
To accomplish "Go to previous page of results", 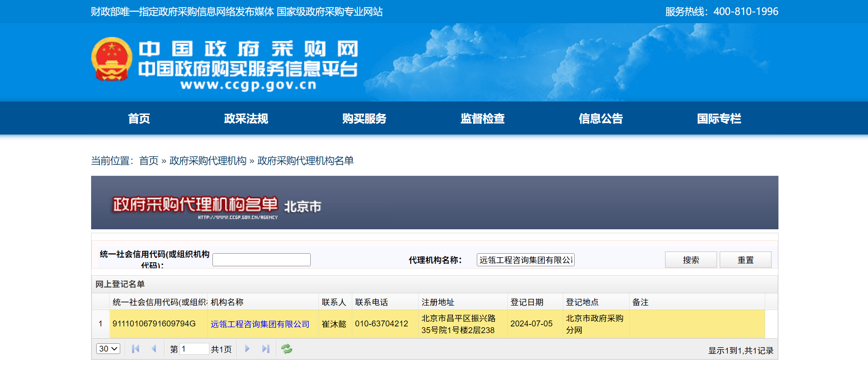I will tap(154, 349).
